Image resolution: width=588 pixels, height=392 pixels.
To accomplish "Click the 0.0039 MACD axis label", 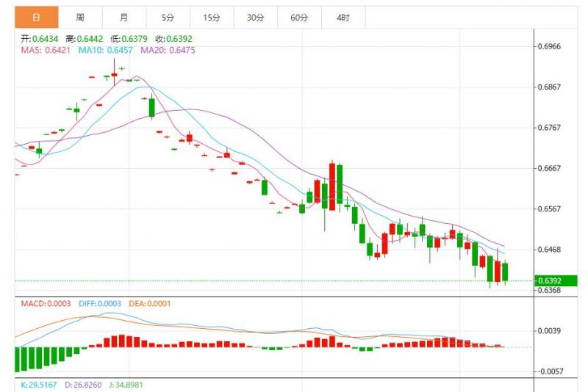I will click(x=549, y=331).
